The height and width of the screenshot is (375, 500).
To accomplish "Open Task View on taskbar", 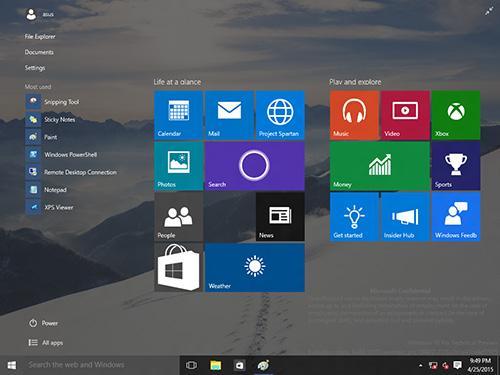I will (191, 365).
